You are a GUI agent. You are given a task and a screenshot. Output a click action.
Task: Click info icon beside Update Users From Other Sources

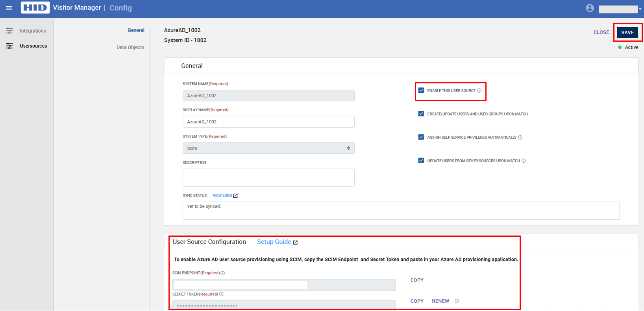click(524, 160)
